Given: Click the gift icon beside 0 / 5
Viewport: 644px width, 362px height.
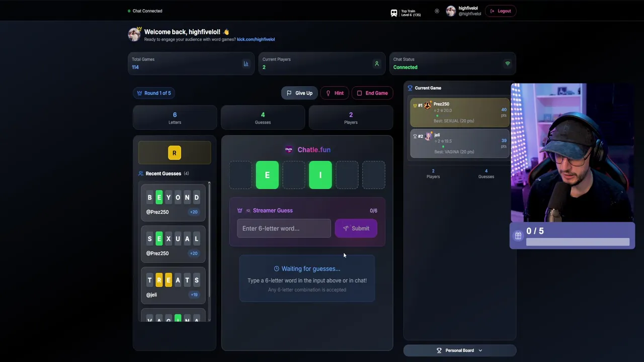Looking at the screenshot, I should point(518,235).
